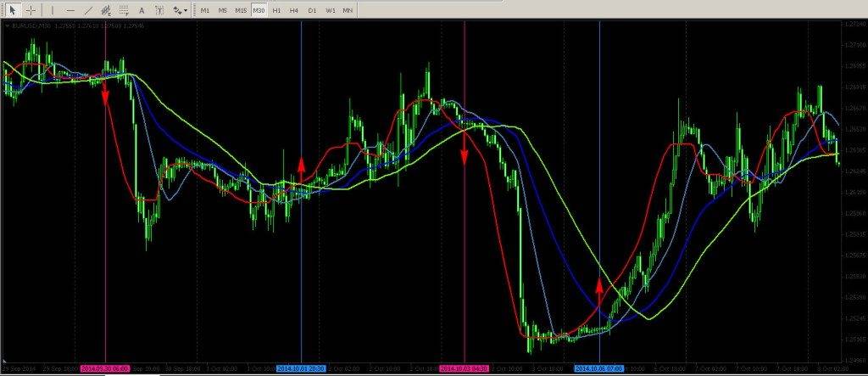Viewport: 868px width, 376px height.
Task: Click the 2014.10.03 04:30 date marker
Action: (464, 368)
